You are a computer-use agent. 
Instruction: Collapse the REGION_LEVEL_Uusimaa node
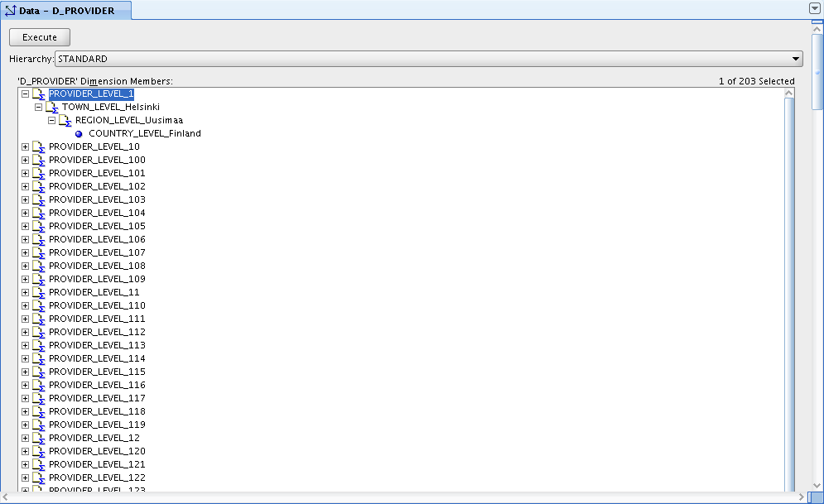pyautogui.click(x=51, y=120)
